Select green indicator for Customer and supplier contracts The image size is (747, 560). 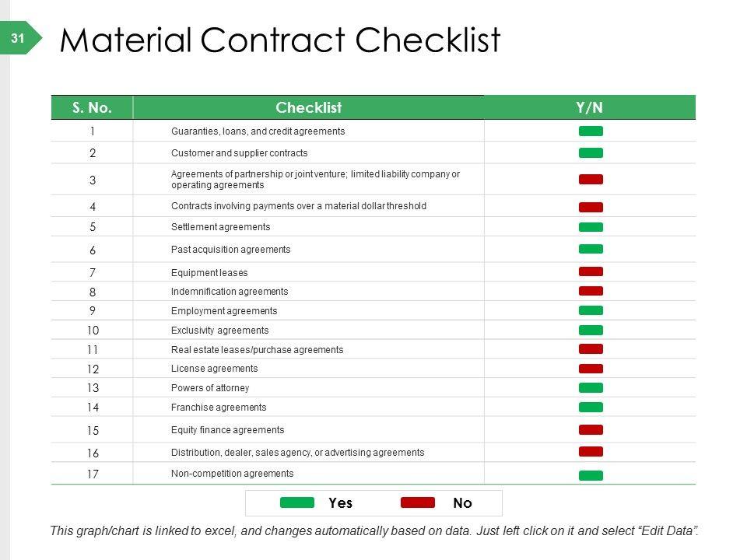point(591,152)
